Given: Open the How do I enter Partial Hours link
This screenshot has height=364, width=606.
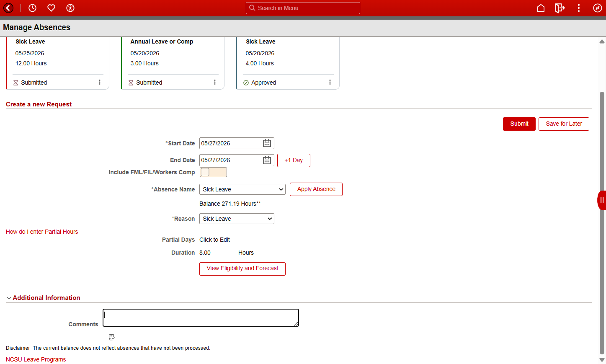Looking at the screenshot, I should click(x=42, y=232).
